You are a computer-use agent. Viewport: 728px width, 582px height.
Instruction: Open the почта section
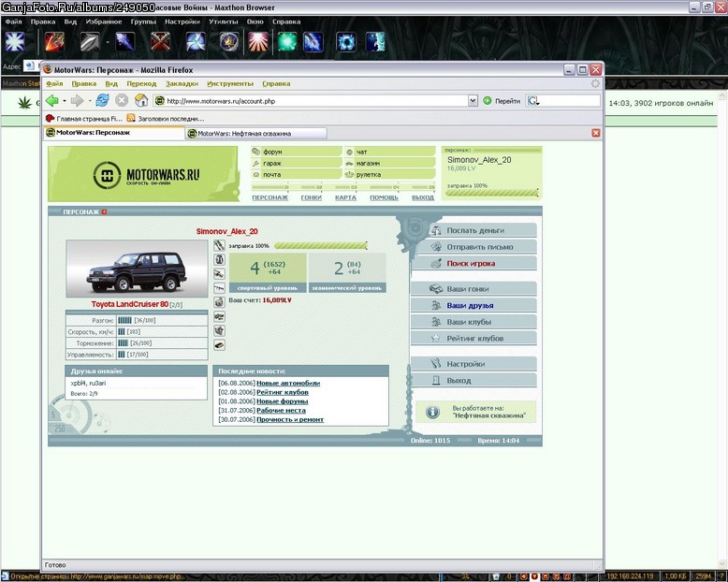[297, 175]
